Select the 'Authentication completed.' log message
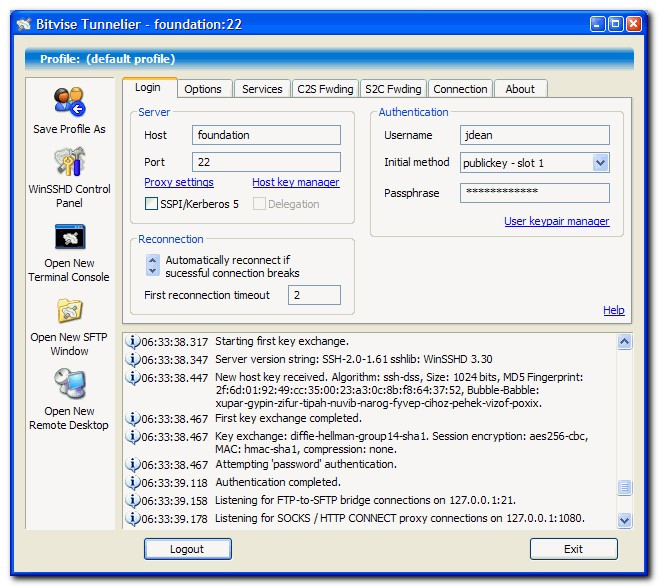This screenshot has height=587, width=659. (x=278, y=482)
